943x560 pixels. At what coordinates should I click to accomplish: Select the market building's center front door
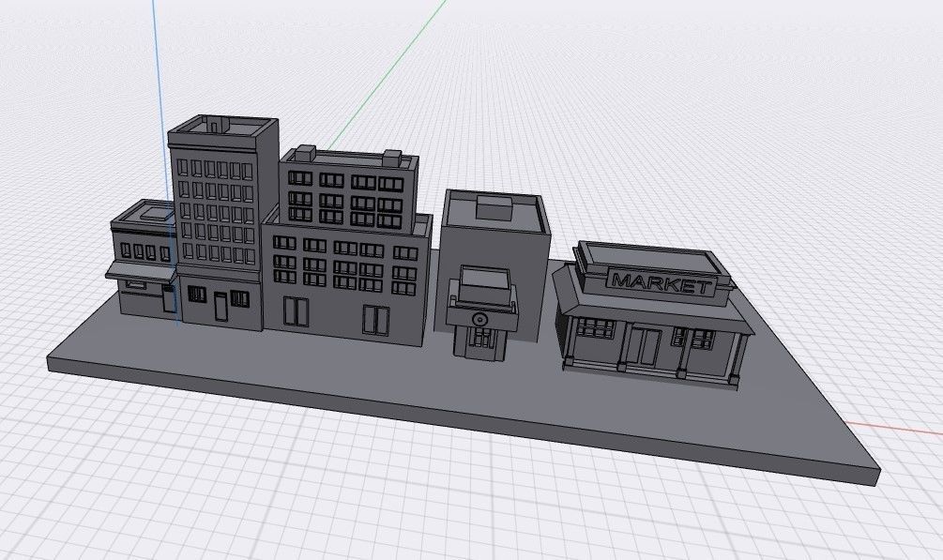pos(644,345)
